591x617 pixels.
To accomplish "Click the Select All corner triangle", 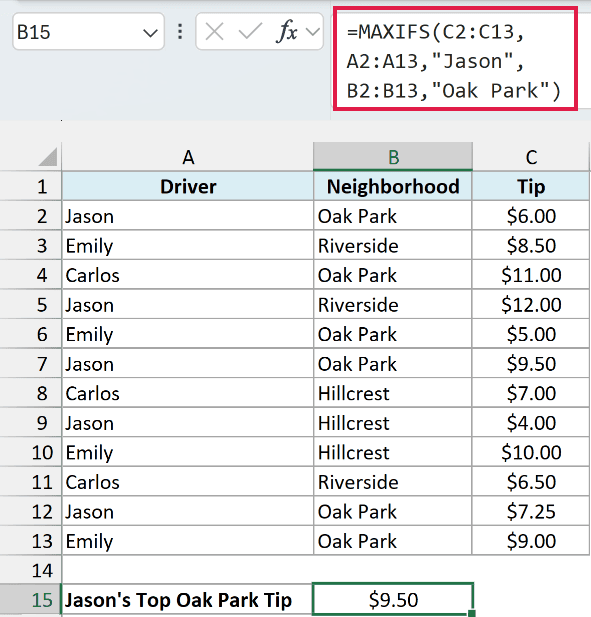I will [48, 157].
